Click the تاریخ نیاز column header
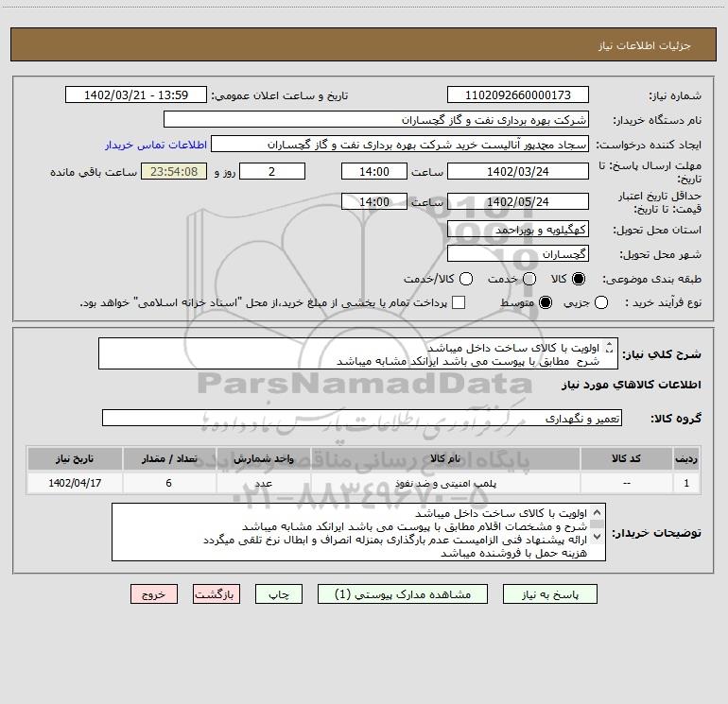The width and height of the screenshot is (728, 704). [75, 458]
